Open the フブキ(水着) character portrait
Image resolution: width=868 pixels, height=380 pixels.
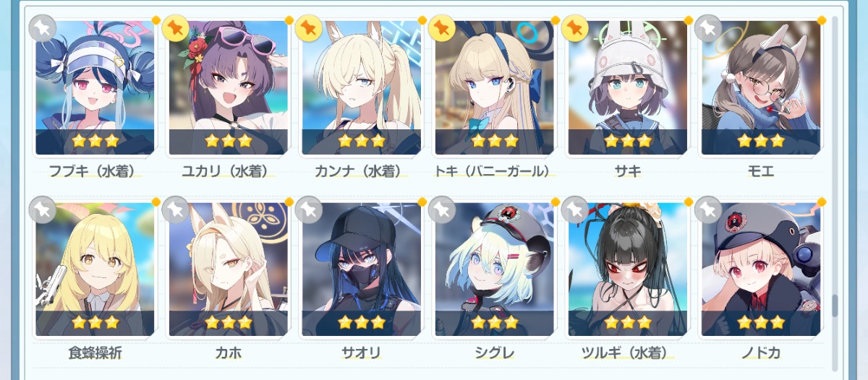95,87
